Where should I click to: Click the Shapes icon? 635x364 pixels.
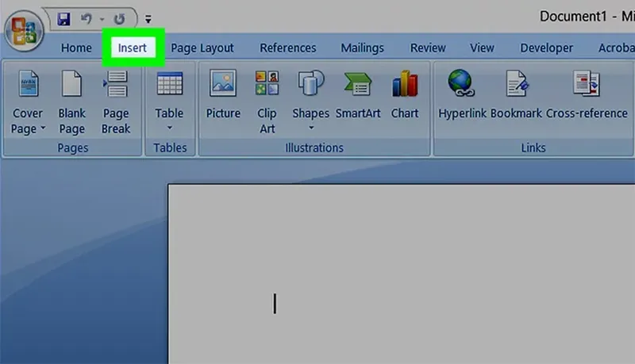point(310,83)
